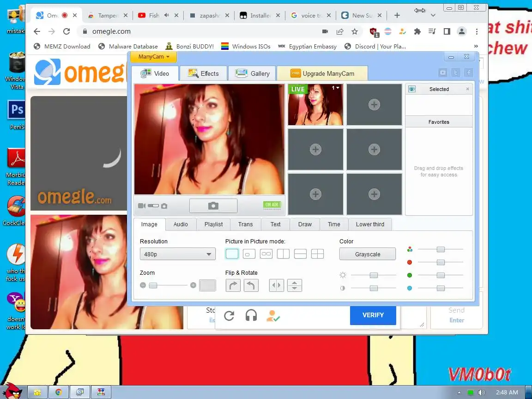Select small inset Picture in Picture mode

coord(249,254)
